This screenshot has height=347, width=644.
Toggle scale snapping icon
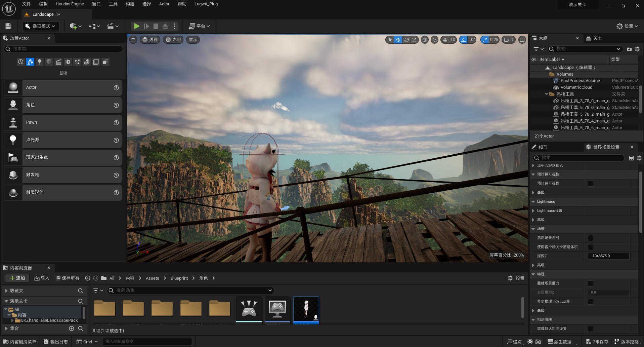(484, 40)
